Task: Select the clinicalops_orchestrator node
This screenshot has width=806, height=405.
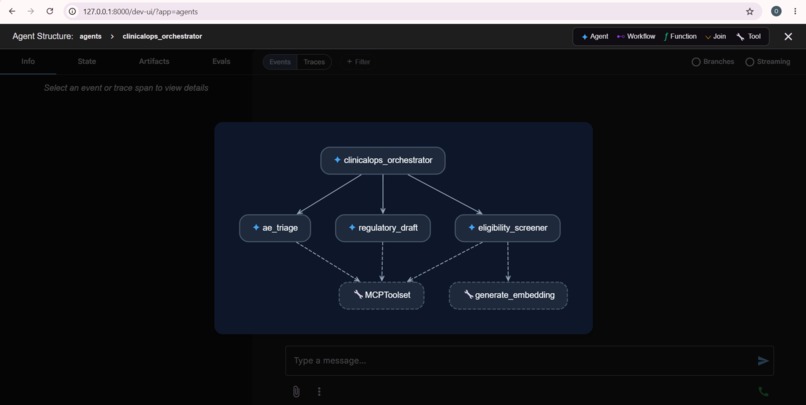Action: pos(382,160)
